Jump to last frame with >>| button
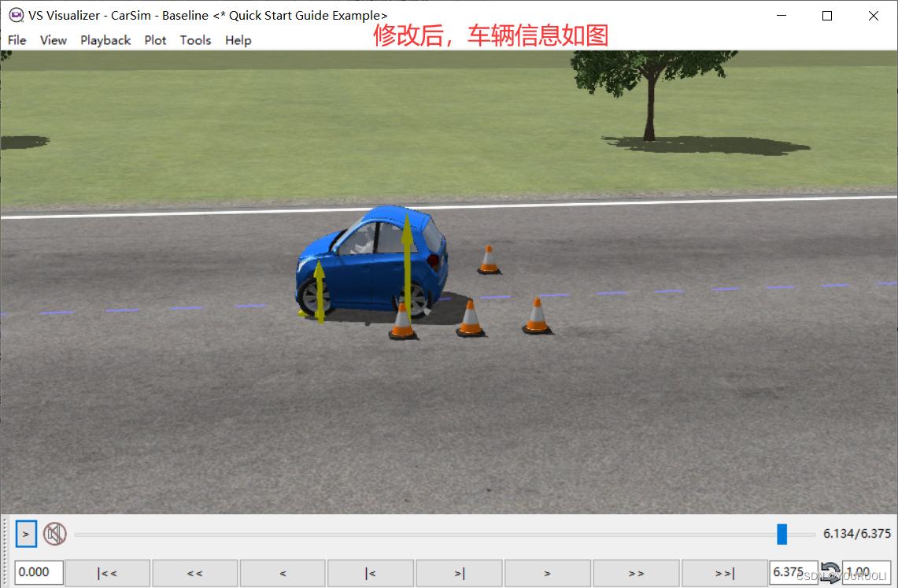898x588 pixels. [723, 572]
